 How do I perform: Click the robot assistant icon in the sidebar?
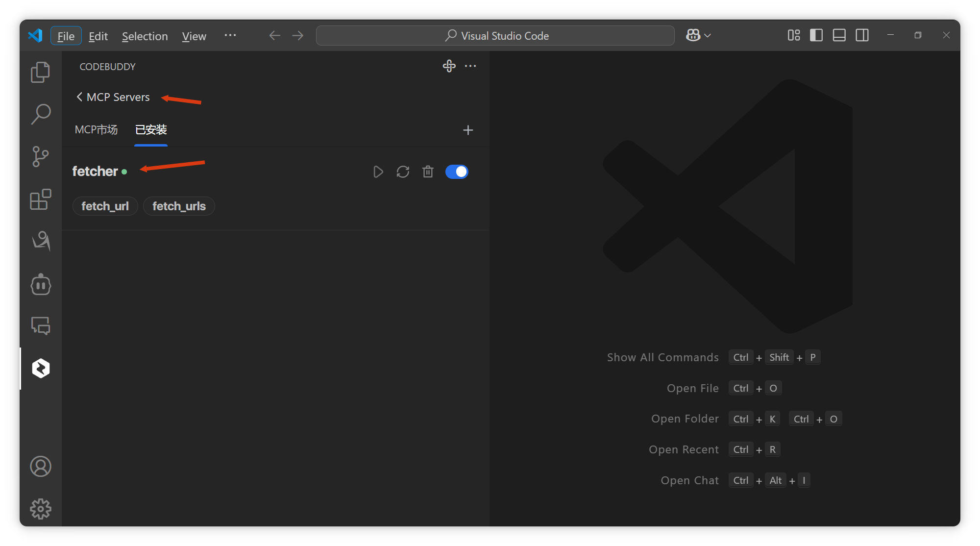(x=41, y=284)
